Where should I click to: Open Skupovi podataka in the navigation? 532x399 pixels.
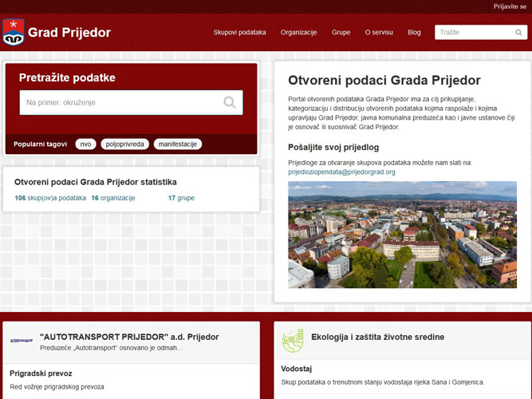(239, 33)
